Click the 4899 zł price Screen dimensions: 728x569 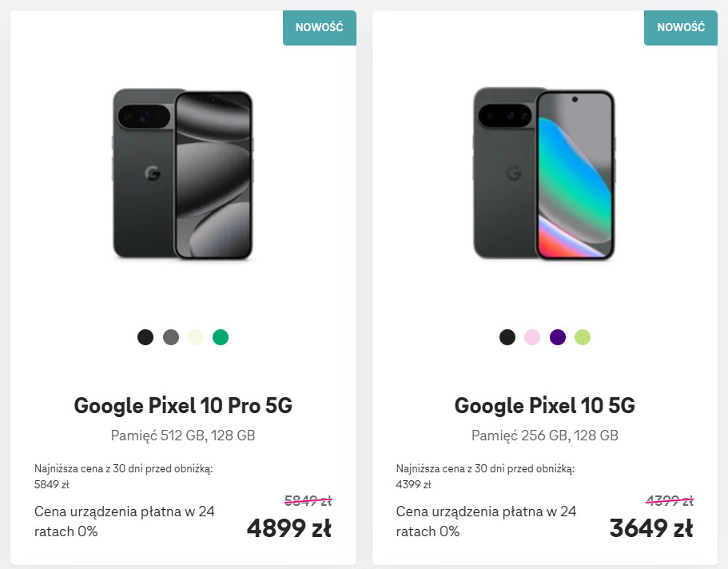288,528
